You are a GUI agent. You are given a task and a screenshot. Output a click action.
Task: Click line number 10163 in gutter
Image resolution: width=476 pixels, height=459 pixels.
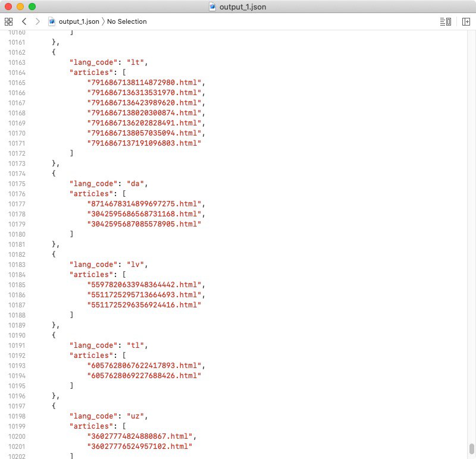[x=17, y=62]
